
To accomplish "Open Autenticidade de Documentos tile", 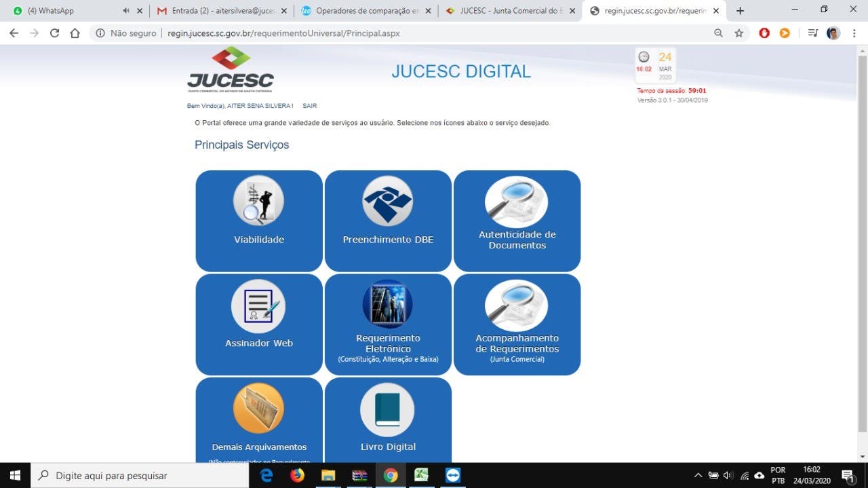I will pos(517,221).
